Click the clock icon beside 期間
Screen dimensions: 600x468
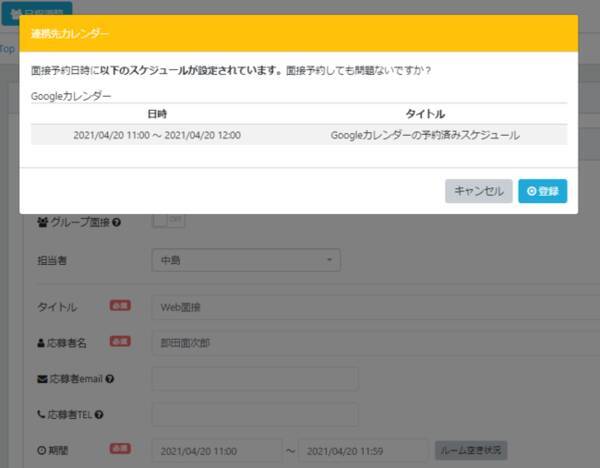click(41, 450)
